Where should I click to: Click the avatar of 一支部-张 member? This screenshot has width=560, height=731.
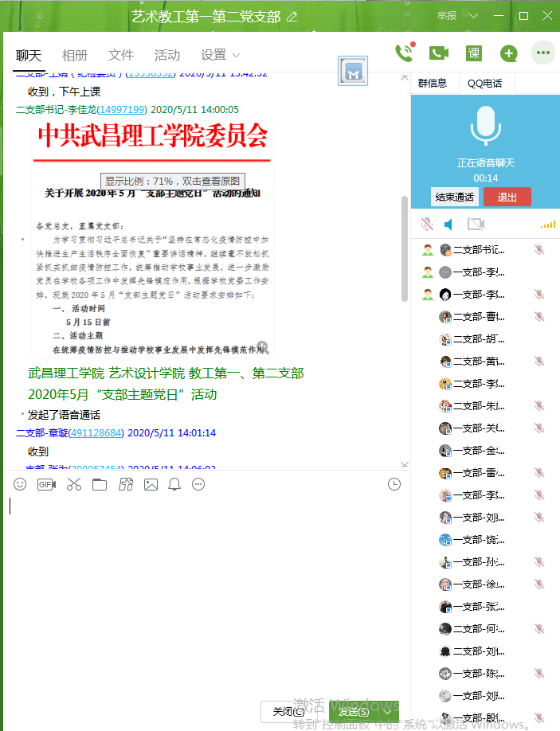click(x=445, y=607)
